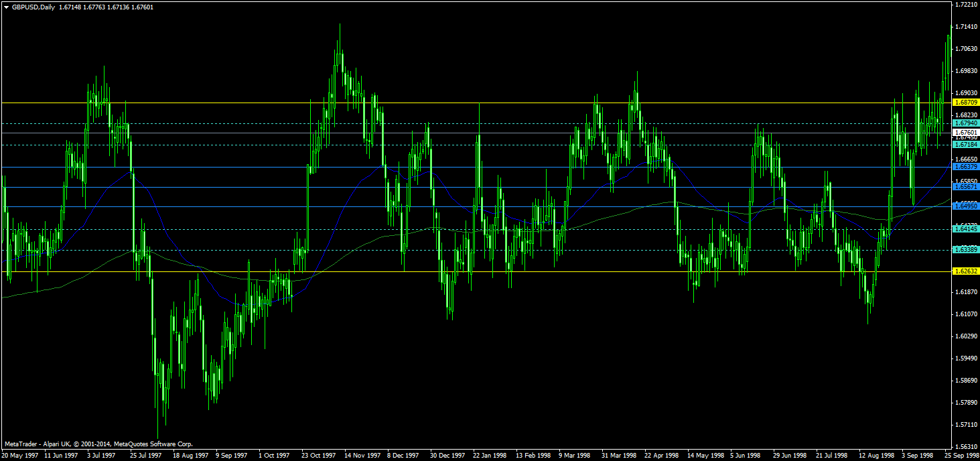Click the 18 Aug 1997 date label
This screenshot has width=980, height=461.
[x=191, y=455]
